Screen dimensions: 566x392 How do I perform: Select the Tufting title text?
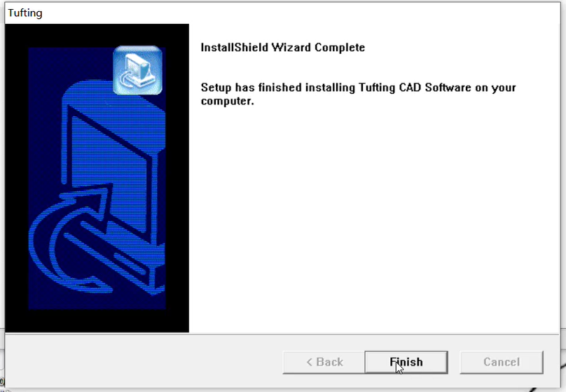tap(25, 13)
